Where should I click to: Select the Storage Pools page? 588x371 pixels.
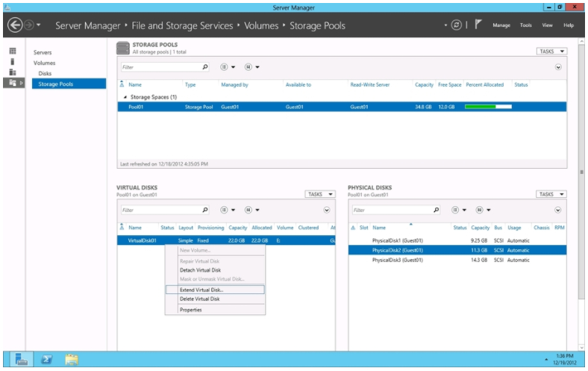pos(69,84)
